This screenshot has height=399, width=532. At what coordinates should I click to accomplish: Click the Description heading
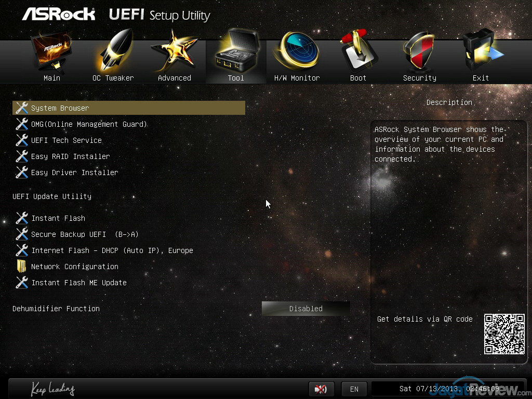[x=449, y=102]
